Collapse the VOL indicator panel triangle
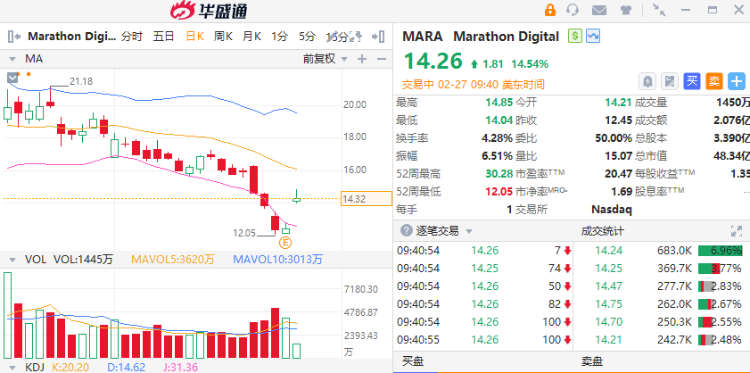 tap(13, 260)
